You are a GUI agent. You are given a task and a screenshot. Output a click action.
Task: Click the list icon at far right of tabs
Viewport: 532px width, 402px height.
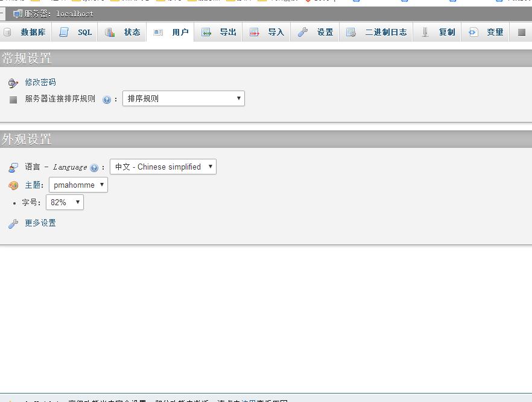tap(522, 32)
